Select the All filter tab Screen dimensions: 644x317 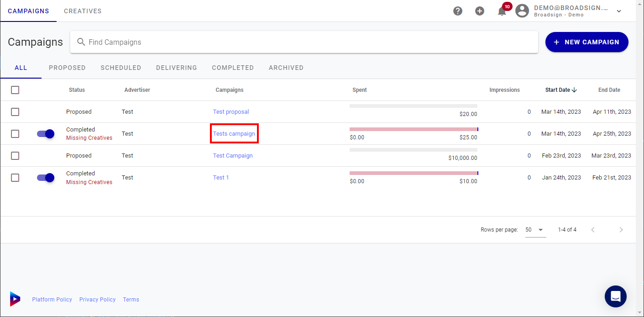pos(21,68)
